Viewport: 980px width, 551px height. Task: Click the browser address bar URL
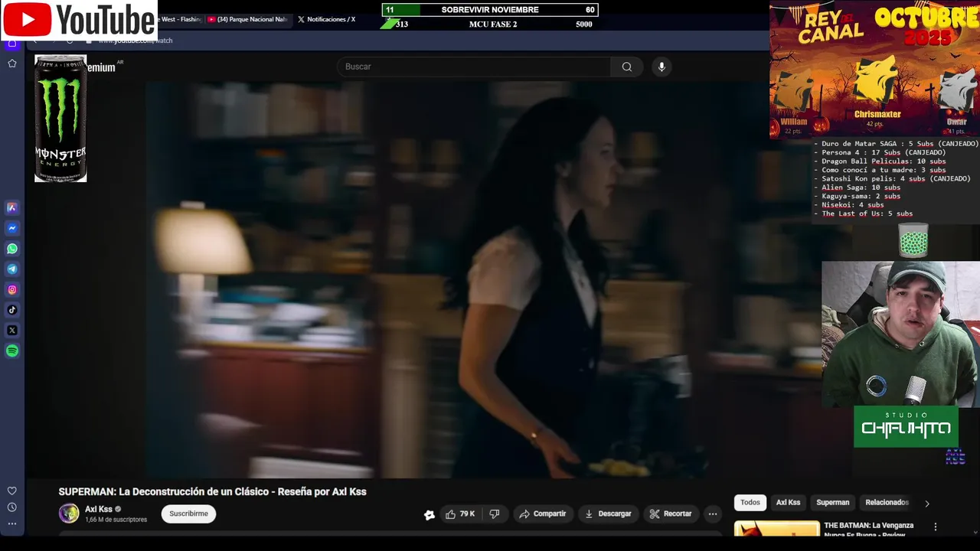click(x=136, y=41)
